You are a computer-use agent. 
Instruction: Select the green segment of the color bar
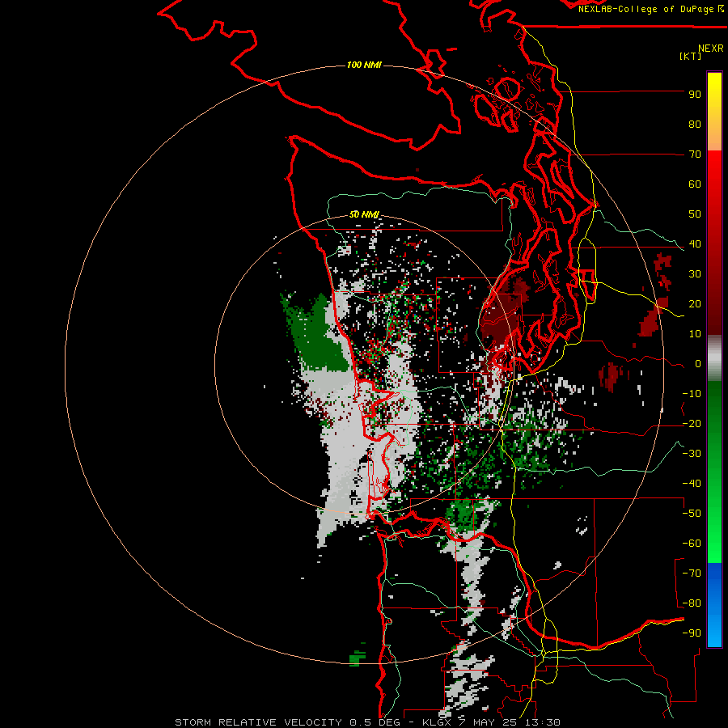[x=714, y=472]
